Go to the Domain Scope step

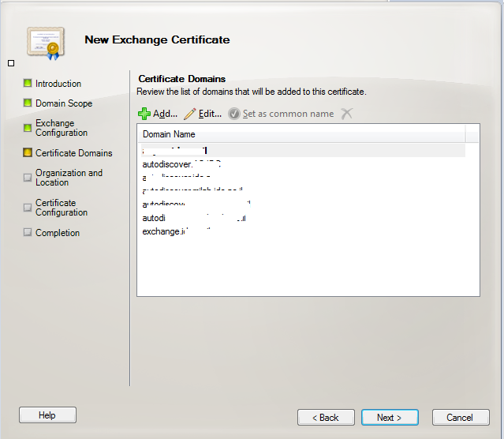point(64,103)
